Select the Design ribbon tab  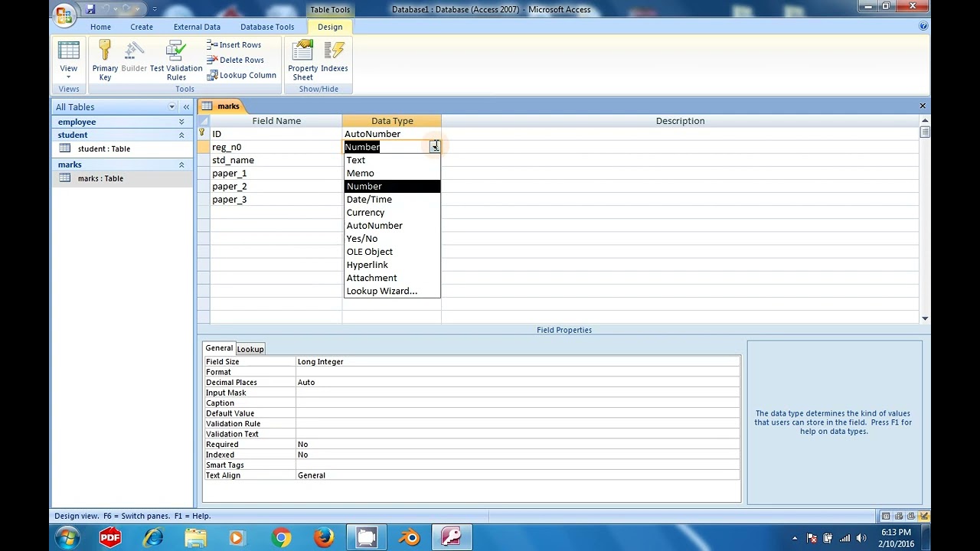pos(330,27)
